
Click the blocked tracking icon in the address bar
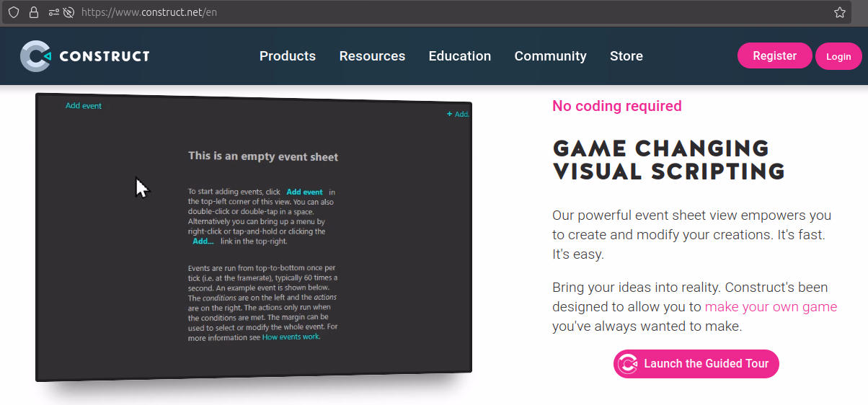(x=69, y=12)
